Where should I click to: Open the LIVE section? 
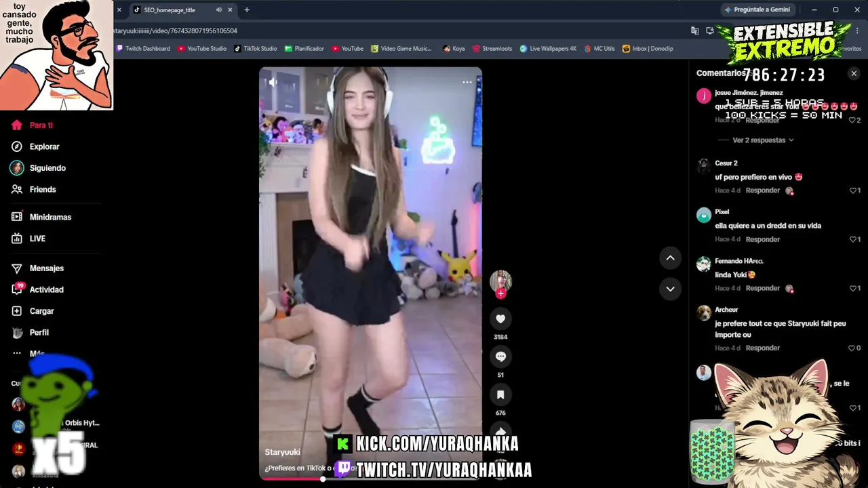[28, 239]
